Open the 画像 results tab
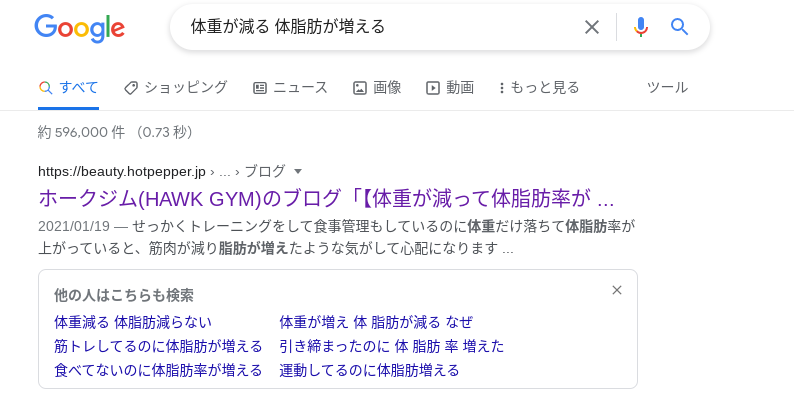 click(377, 88)
